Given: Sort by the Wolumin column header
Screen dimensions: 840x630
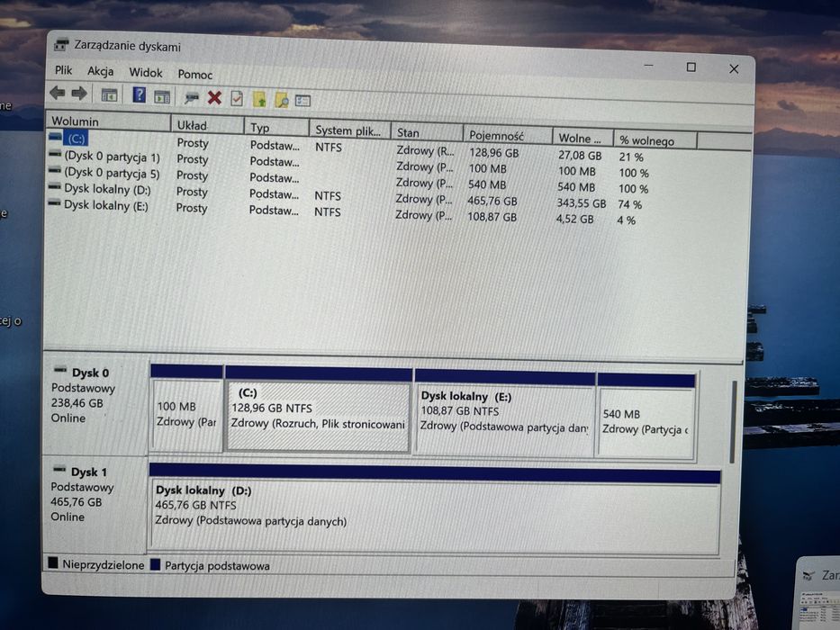Looking at the screenshot, I should (x=109, y=121).
